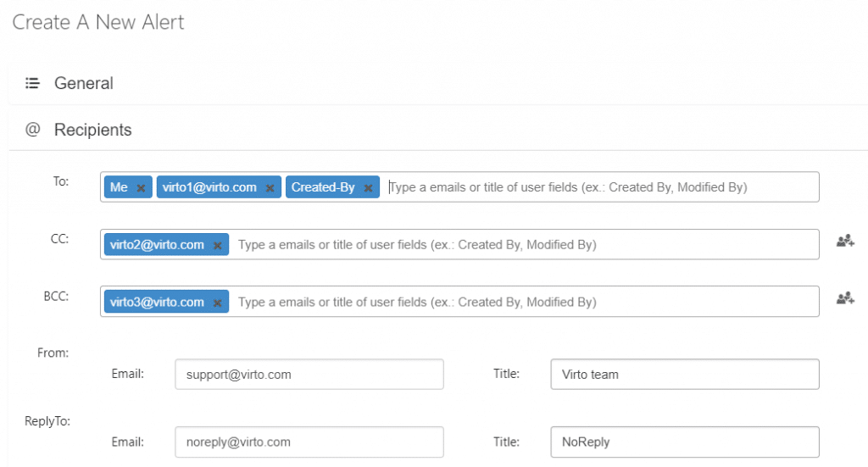Remove virto1@virto.com from To field
The height and width of the screenshot is (467, 868).
(x=270, y=188)
